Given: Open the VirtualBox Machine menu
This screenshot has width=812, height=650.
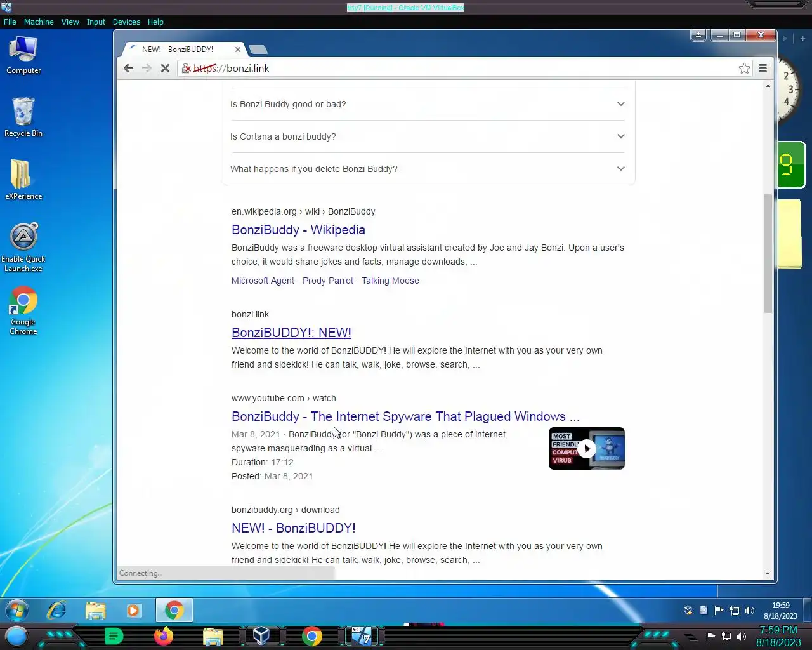Looking at the screenshot, I should click(x=39, y=22).
